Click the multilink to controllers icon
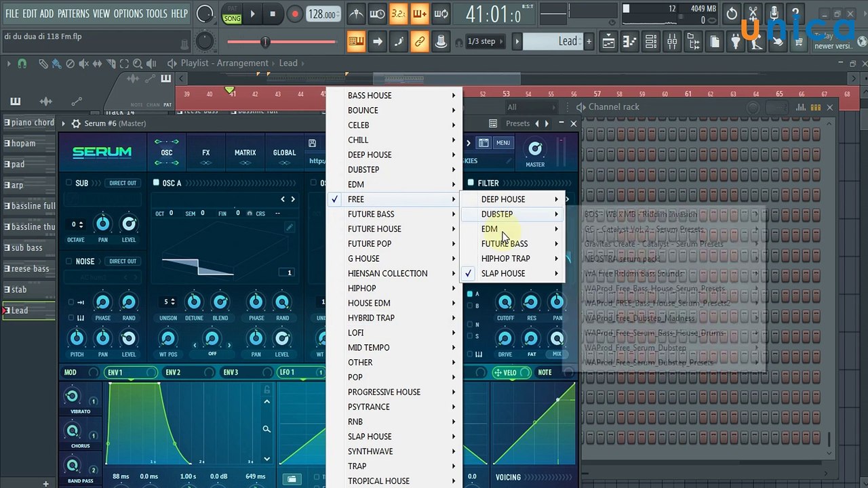The height and width of the screenshot is (488, 868). (x=441, y=41)
